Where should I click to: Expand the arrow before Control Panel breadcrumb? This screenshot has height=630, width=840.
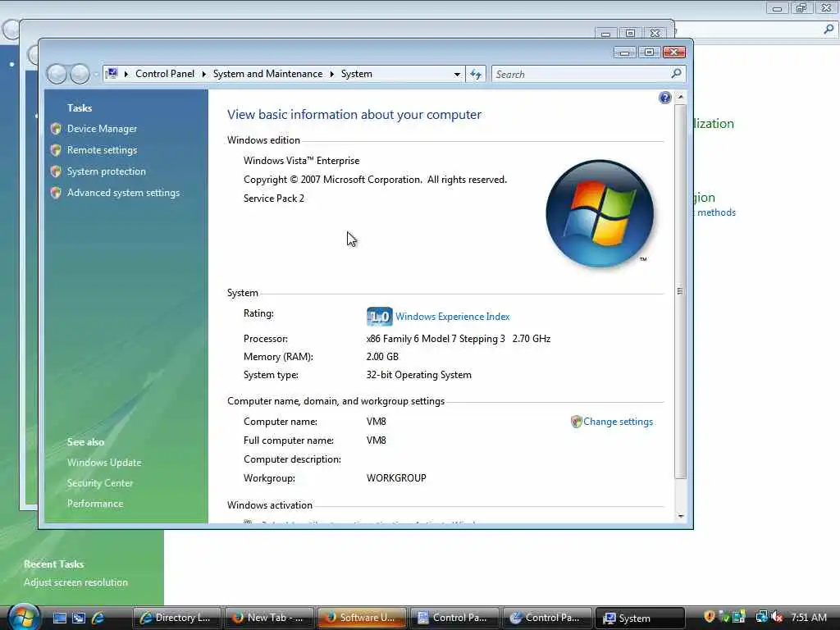(126, 74)
